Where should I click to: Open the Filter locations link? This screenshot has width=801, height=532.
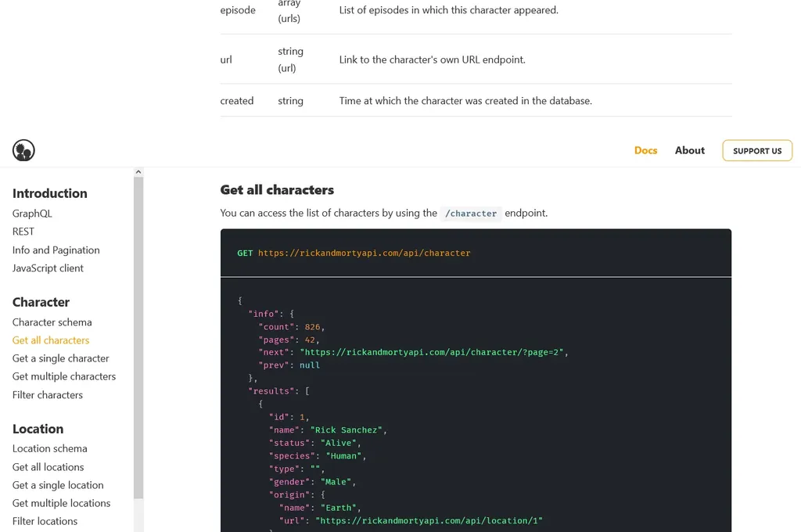(45, 521)
